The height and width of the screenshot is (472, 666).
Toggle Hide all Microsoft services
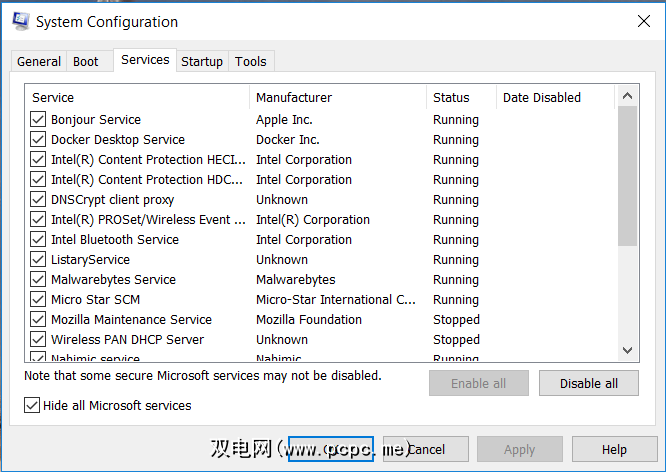pos(32,406)
